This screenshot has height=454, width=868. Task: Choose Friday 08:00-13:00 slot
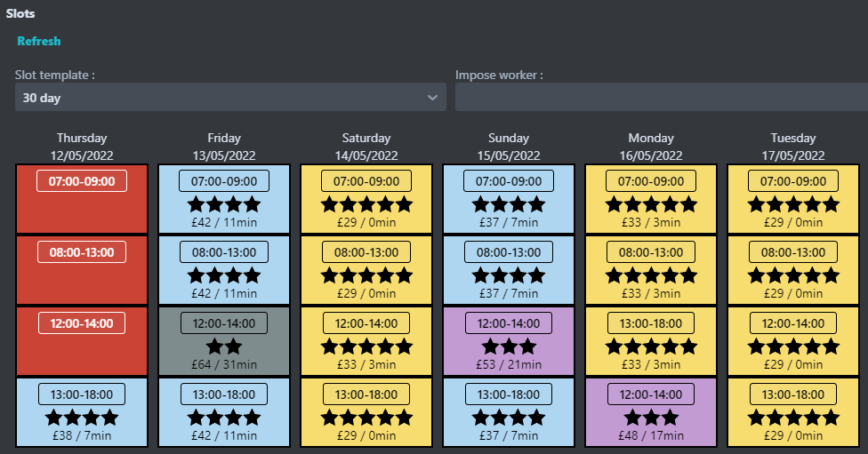pos(224,270)
